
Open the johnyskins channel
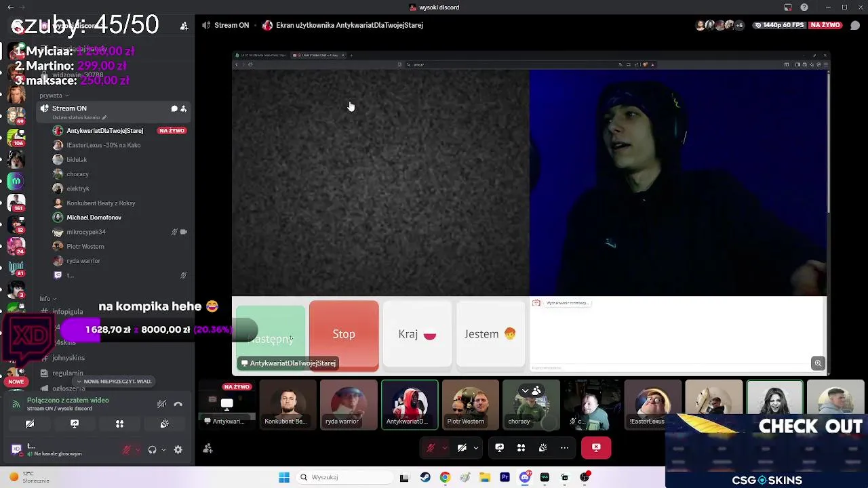(68, 358)
